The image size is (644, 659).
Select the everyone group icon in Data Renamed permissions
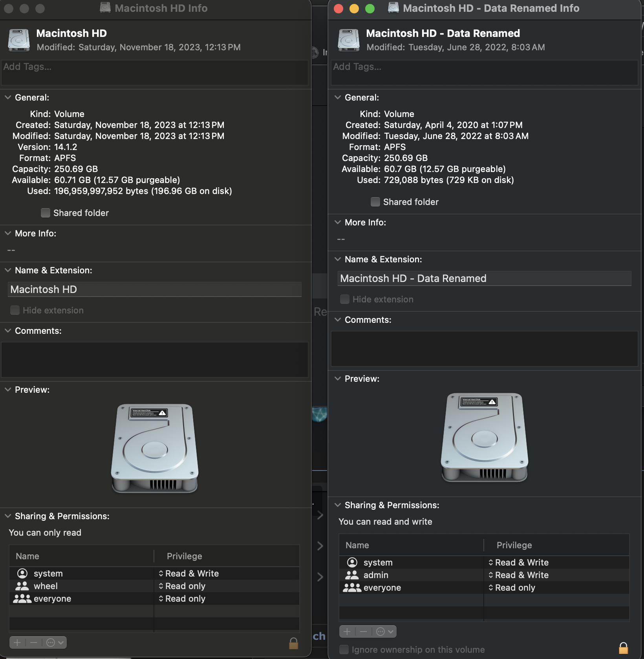pos(352,588)
